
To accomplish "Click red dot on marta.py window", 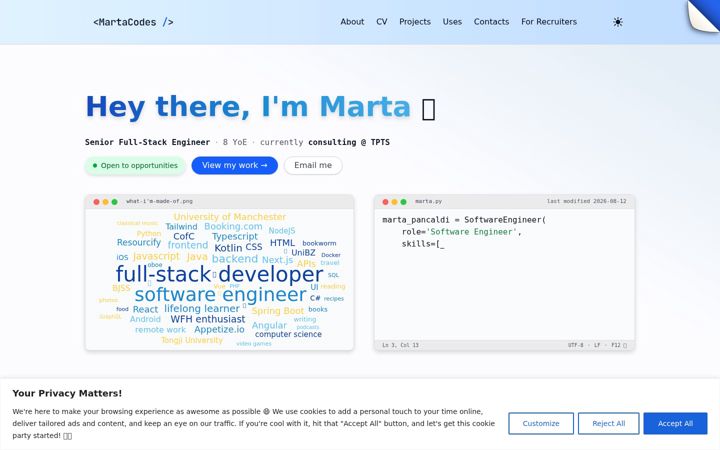I will pyautogui.click(x=385, y=202).
